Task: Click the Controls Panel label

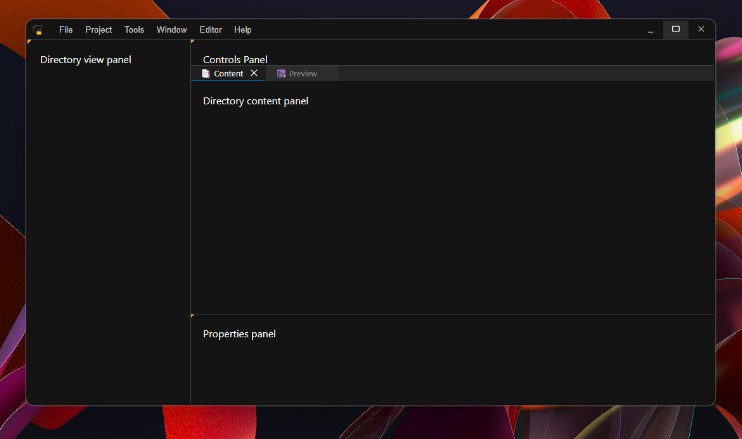Action: [x=235, y=60]
